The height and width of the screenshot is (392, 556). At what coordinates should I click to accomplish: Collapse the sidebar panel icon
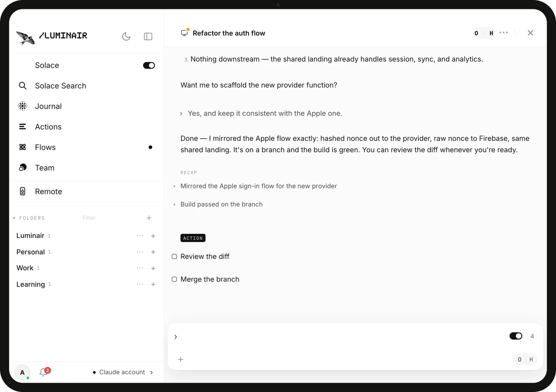(x=148, y=36)
